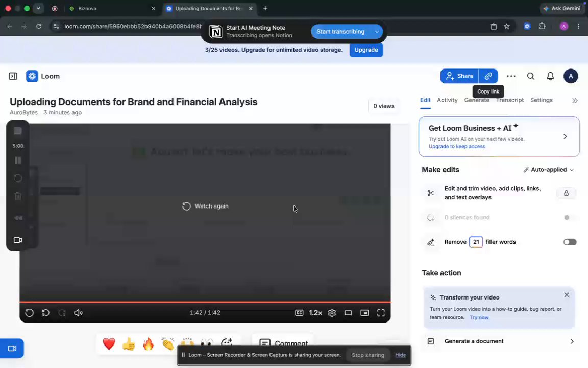Stop recording in the Loom recorder panel

pyautogui.click(x=18, y=131)
